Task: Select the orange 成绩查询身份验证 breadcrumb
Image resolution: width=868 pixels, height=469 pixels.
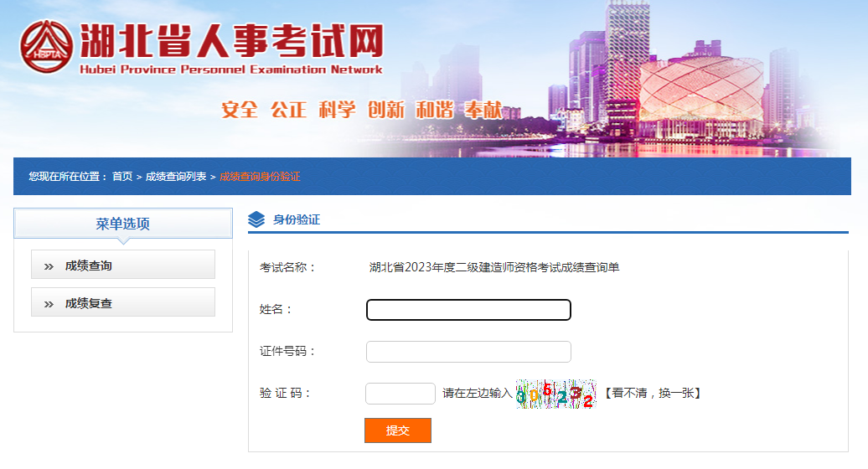Action: coord(261,177)
